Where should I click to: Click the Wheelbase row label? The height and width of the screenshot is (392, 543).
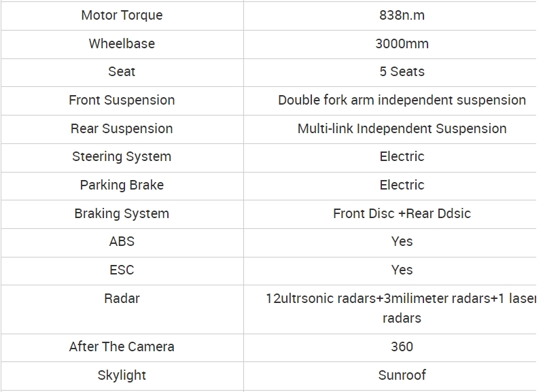122,43
